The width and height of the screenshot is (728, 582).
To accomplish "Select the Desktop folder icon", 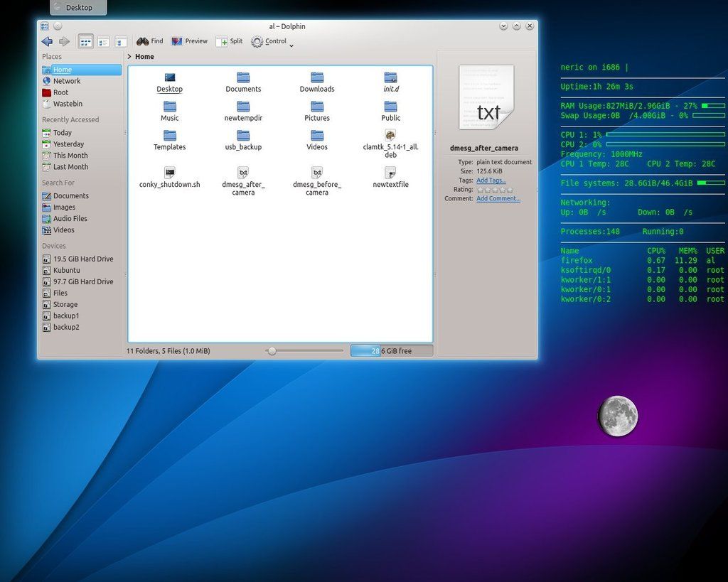I will (x=169, y=82).
